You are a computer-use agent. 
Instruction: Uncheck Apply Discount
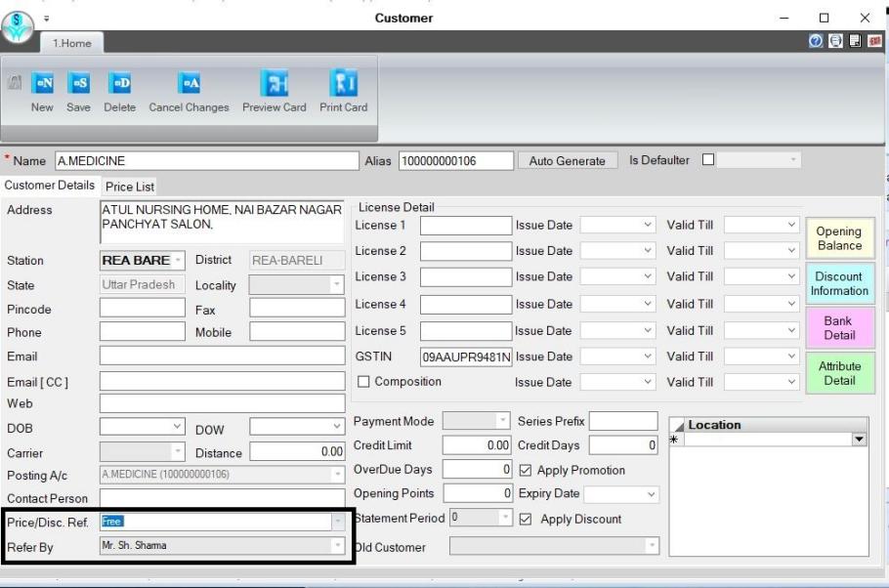(526, 519)
